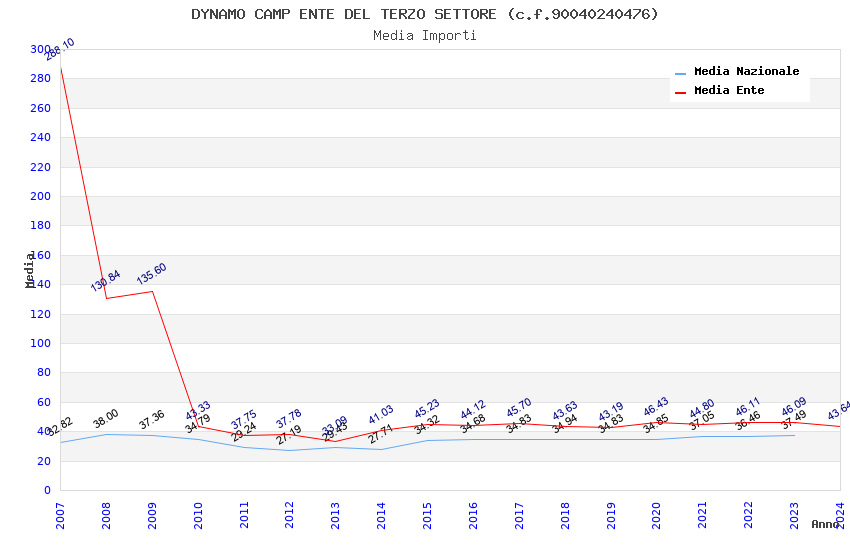Viewport: 850px width, 550px height.
Task: Click the x-axis year 2012
Action: (289, 515)
